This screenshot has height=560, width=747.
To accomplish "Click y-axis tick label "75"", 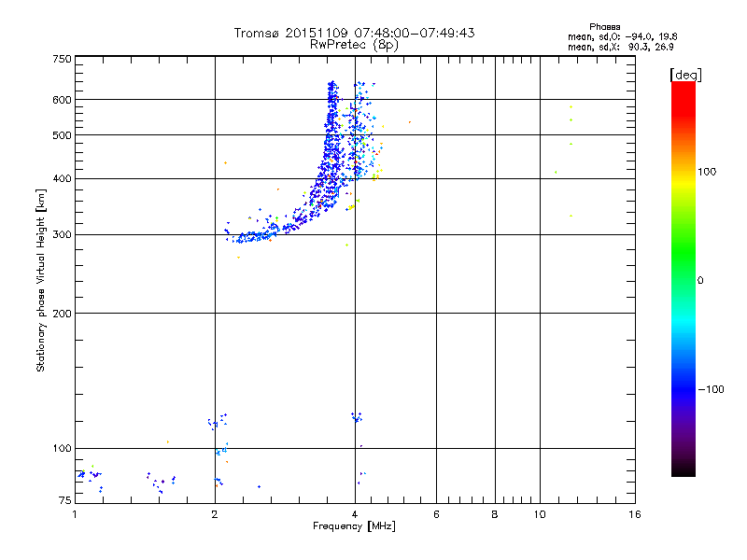I will (x=65, y=500).
